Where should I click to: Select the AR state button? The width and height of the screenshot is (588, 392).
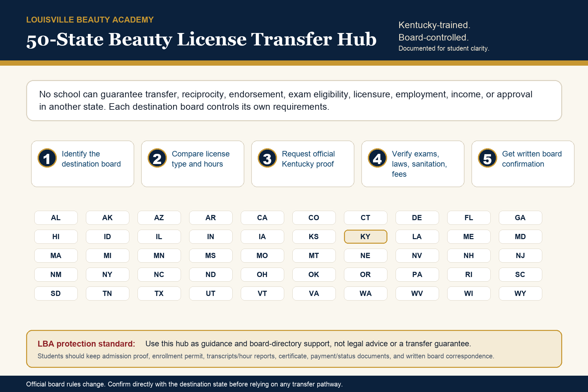click(x=211, y=218)
